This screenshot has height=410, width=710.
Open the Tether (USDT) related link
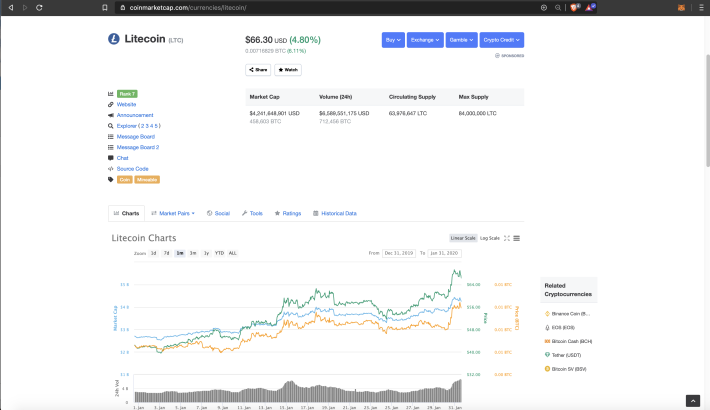click(566, 355)
